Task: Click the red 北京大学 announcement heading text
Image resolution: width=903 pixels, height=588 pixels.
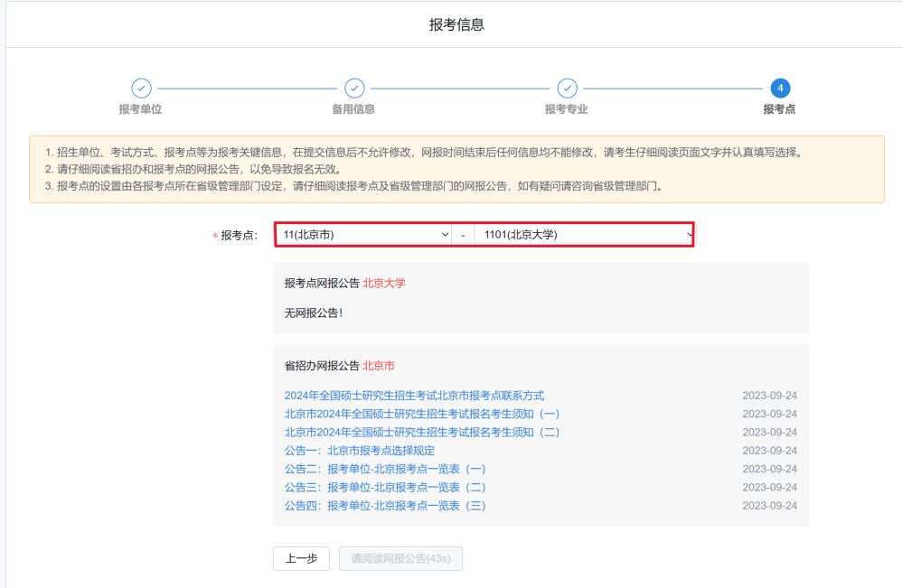Action: pyautogui.click(x=384, y=284)
